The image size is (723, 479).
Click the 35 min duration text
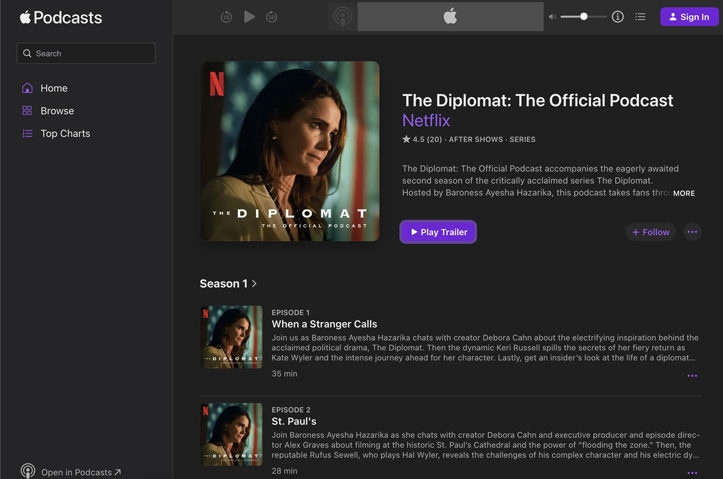click(284, 373)
